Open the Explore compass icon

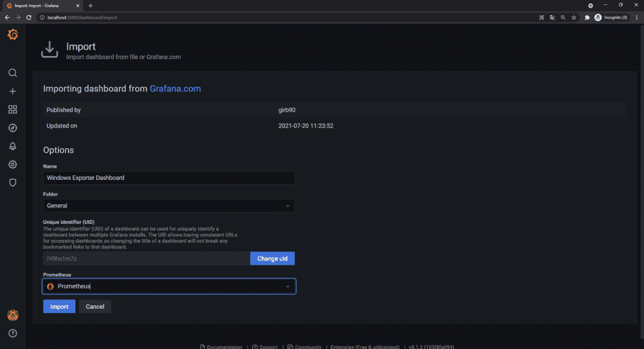[x=13, y=128]
